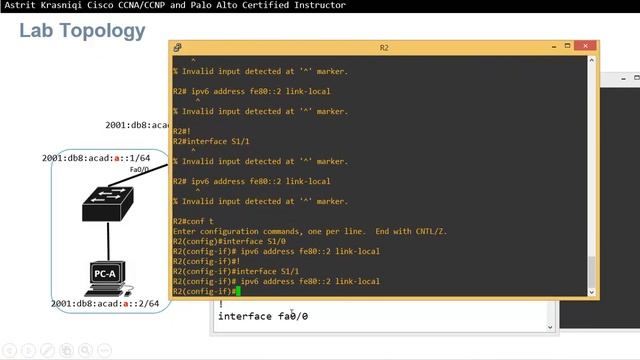Open more options ellipsis slideshow control

(104, 350)
